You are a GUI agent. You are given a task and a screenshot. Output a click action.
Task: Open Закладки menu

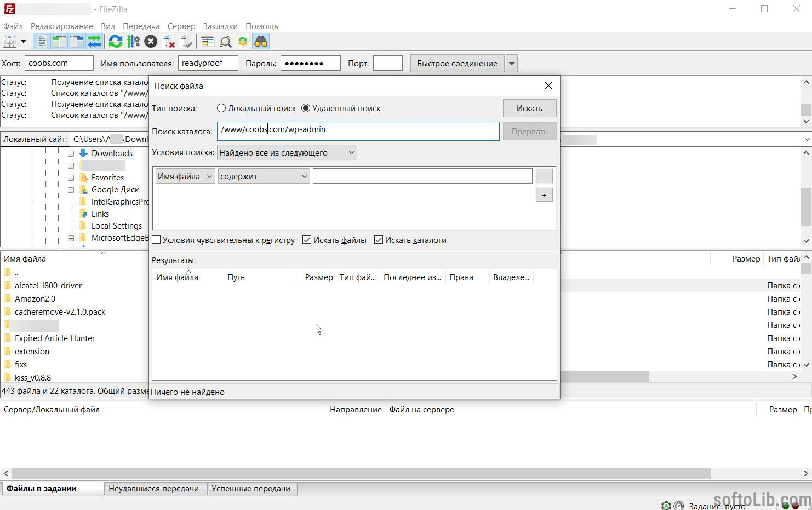220,26
